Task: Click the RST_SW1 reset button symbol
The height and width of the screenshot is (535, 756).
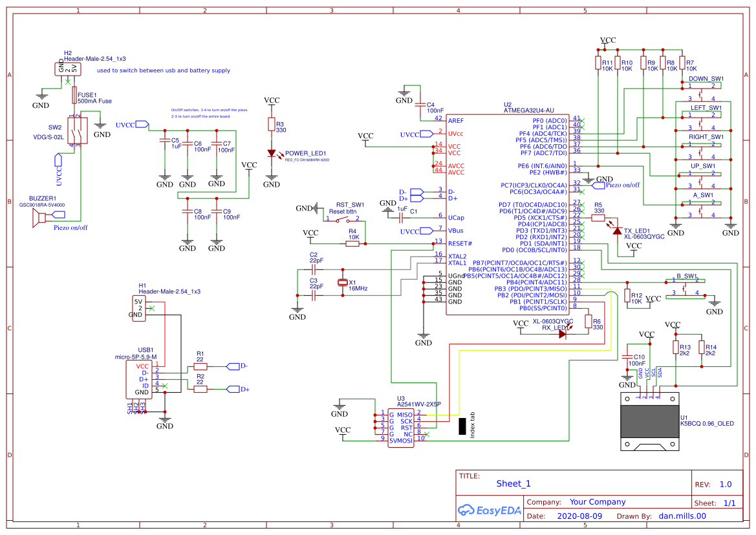Action: tap(343, 220)
